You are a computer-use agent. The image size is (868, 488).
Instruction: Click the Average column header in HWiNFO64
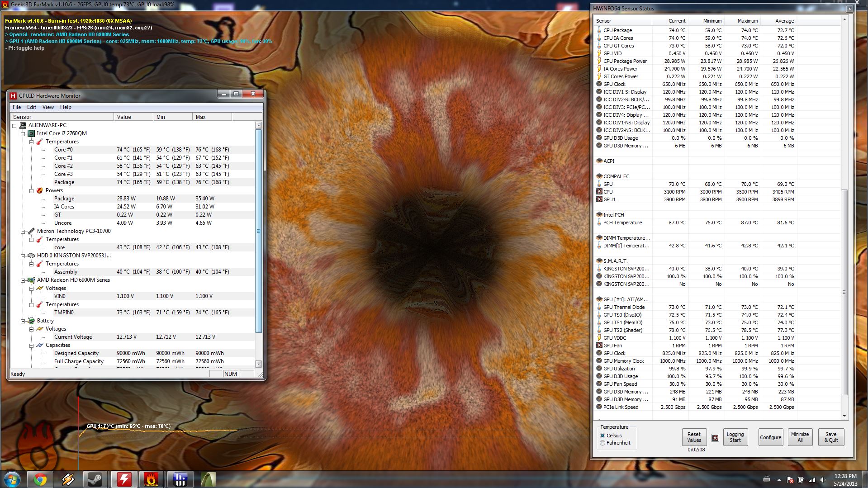(x=778, y=21)
